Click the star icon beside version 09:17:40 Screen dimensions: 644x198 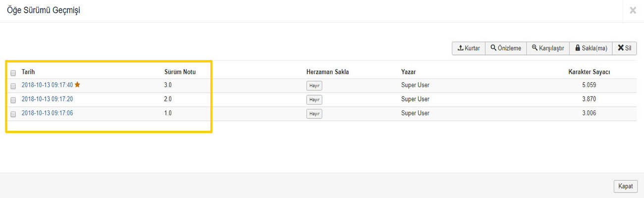point(77,85)
